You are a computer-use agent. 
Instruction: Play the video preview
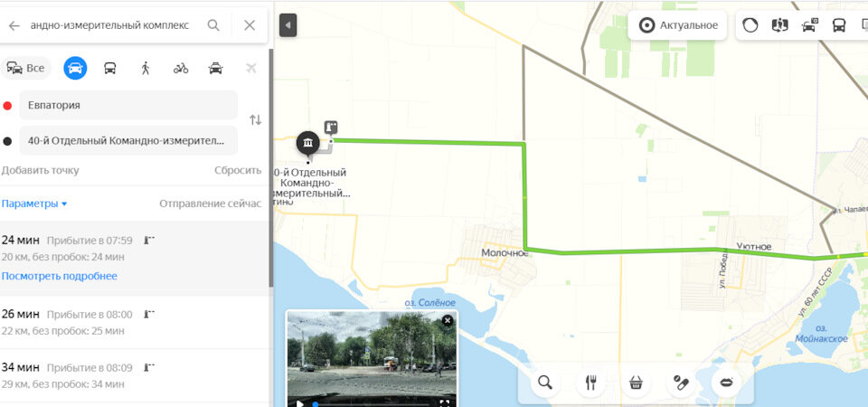299,403
